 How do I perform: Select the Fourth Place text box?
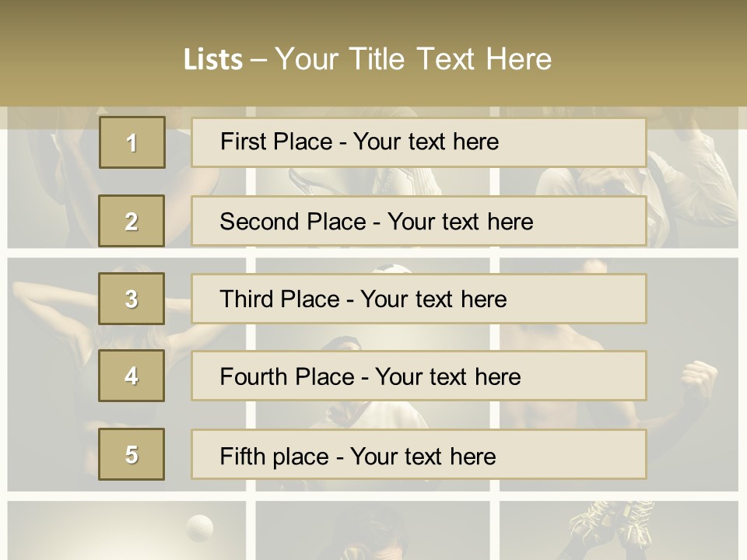[418, 376]
